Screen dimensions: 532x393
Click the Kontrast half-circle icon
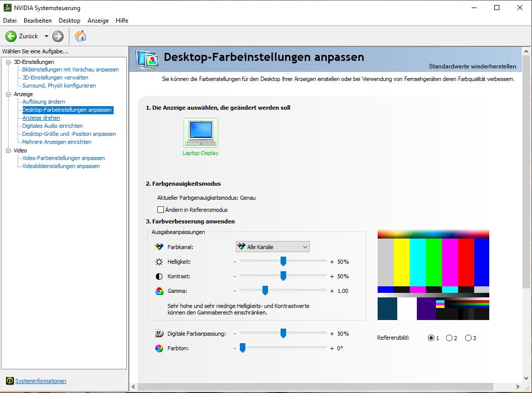(x=159, y=276)
